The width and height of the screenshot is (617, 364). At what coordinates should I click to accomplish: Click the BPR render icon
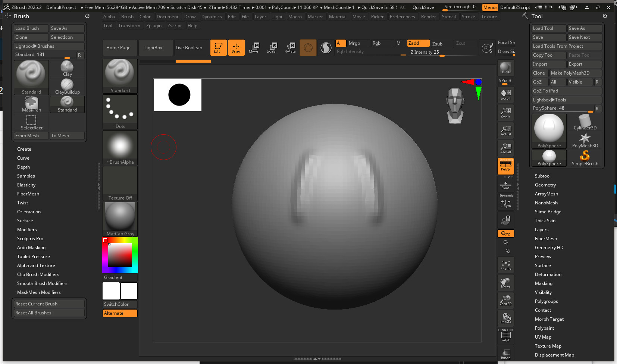pos(505,68)
